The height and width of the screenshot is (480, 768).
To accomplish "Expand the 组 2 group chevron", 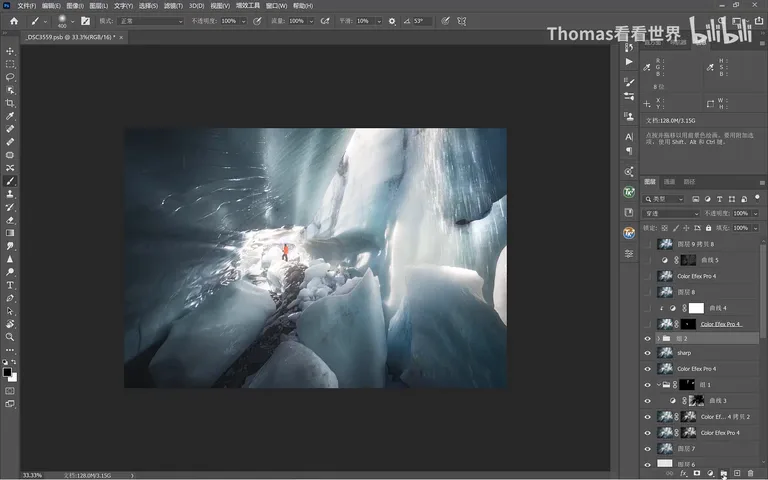I will tap(658, 338).
